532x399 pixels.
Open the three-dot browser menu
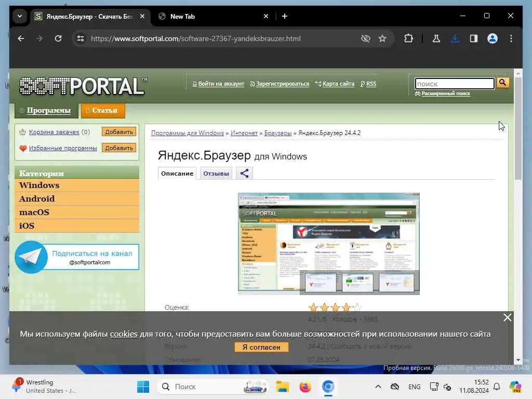click(511, 38)
